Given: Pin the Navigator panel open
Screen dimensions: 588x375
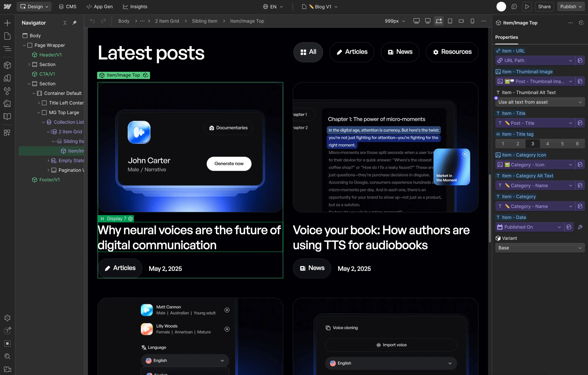Looking at the screenshot, I should [74, 23].
